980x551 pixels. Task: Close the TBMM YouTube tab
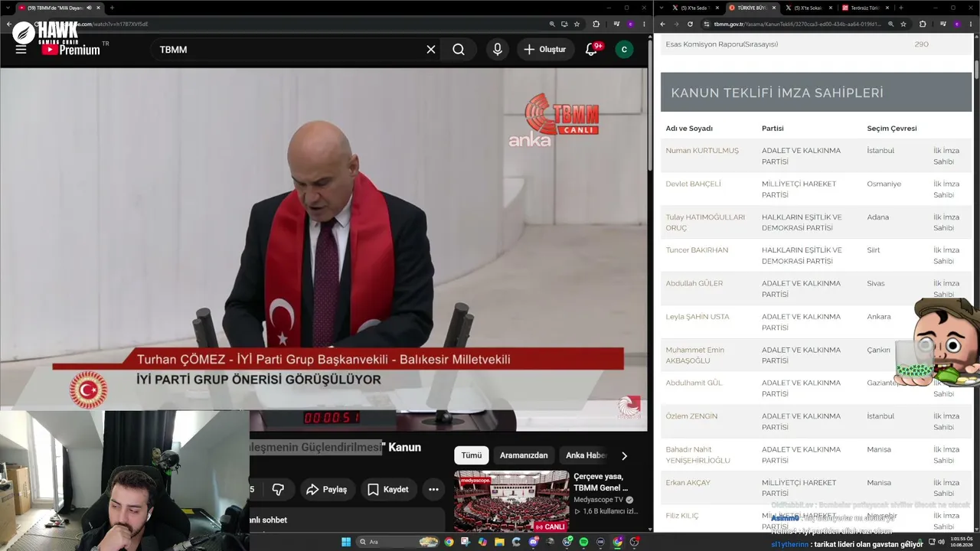[99, 8]
